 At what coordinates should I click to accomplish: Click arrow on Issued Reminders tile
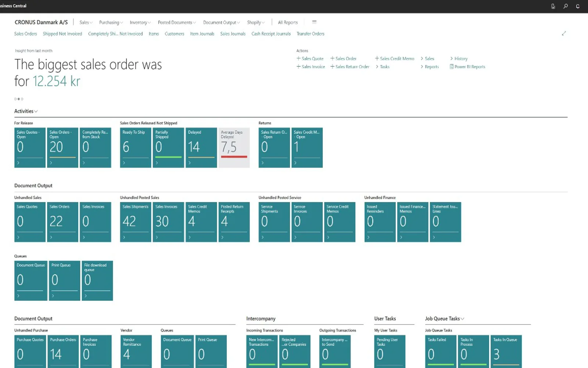pyautogui.click(x=369, y=237)
